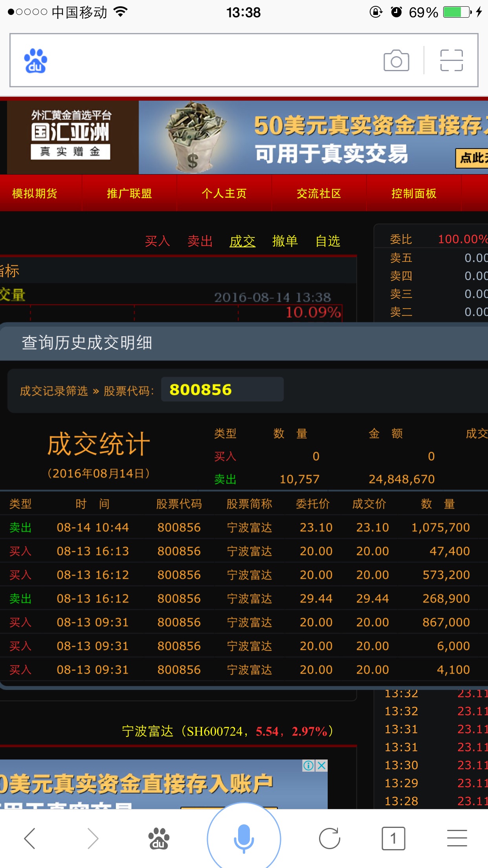This screenshot has height=868, width=488.
Task: Click stock code field showing 800856
Action: tap(222, 390)
